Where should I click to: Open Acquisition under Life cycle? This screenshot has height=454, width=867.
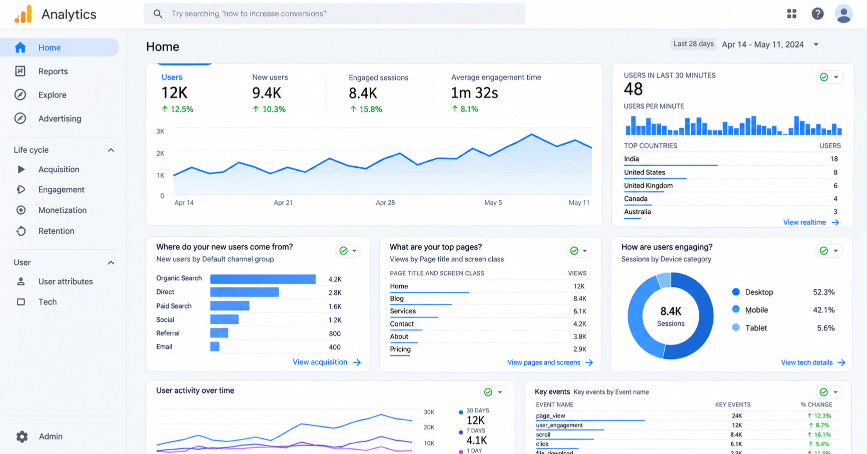60,169
